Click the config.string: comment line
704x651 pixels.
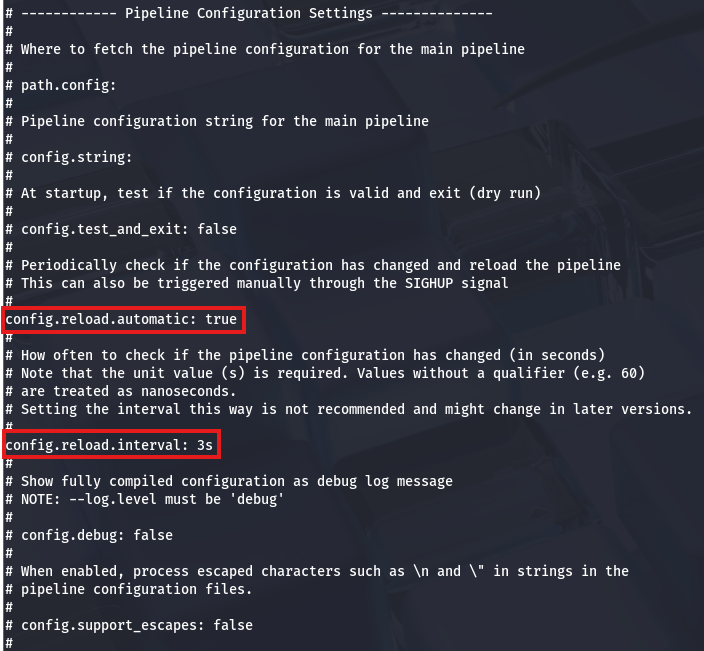click(x=76, y=157)
